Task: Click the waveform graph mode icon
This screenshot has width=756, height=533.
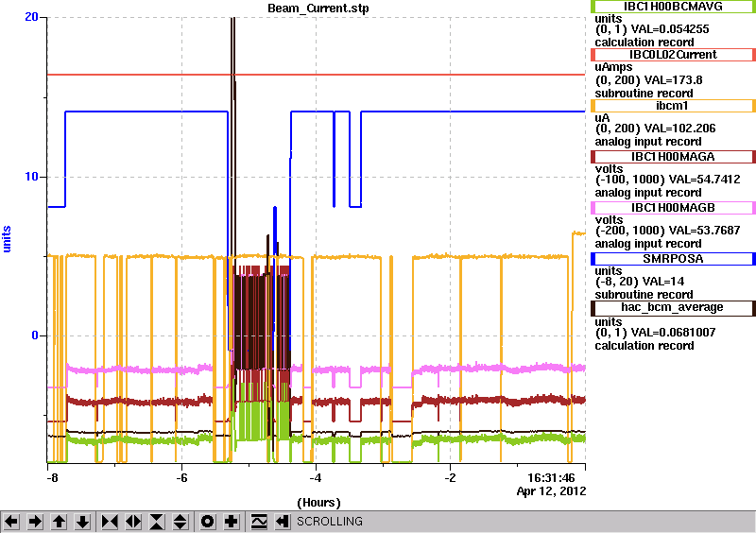Action: [x=259, y=522]
